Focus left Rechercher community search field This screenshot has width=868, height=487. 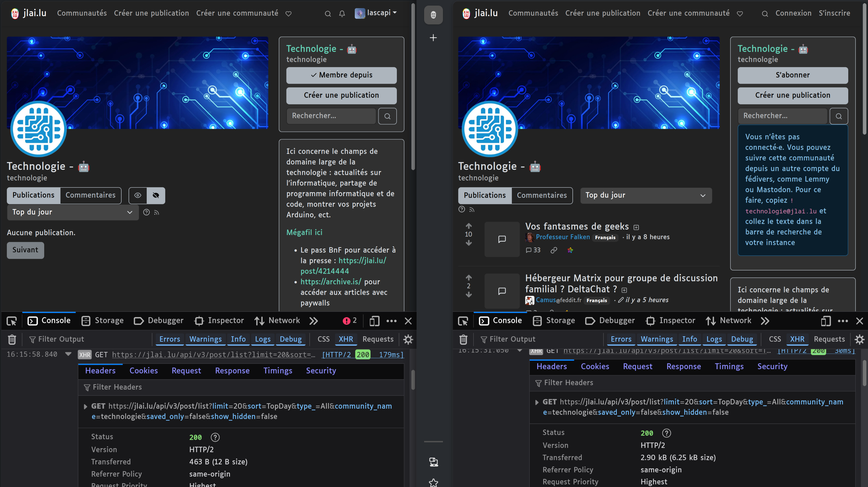tap(331, 116)
